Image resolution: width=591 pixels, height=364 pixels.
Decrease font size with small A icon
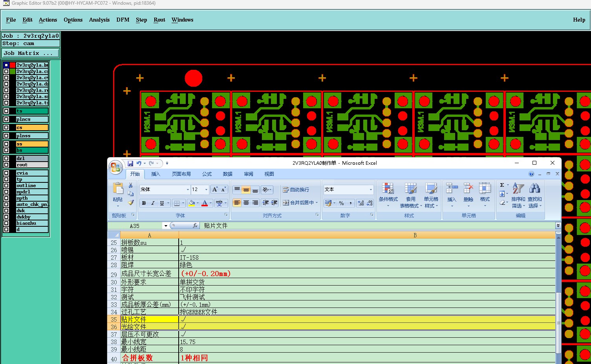click(223, 189)
